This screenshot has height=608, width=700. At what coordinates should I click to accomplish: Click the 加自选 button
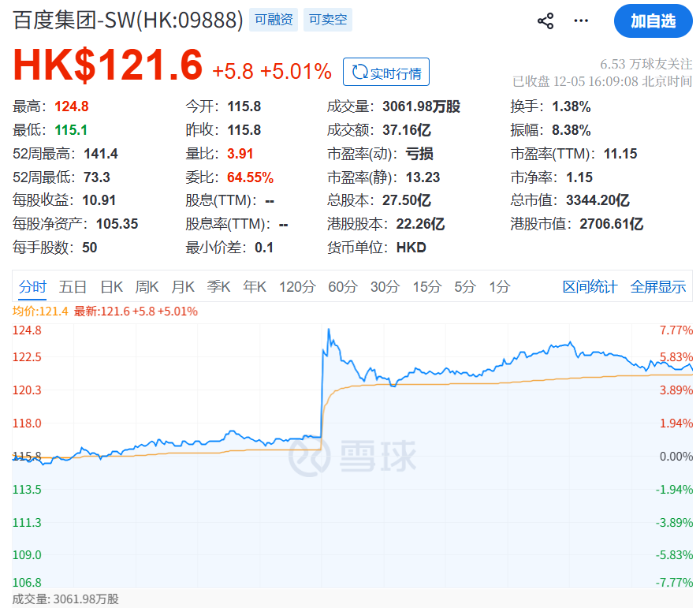pos(653,21)
